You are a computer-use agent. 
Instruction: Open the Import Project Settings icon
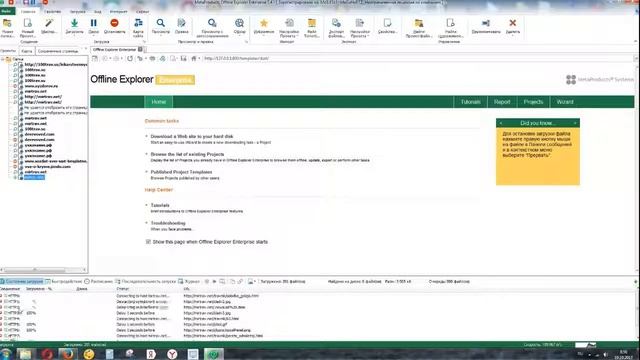click(x=289, y=23)
